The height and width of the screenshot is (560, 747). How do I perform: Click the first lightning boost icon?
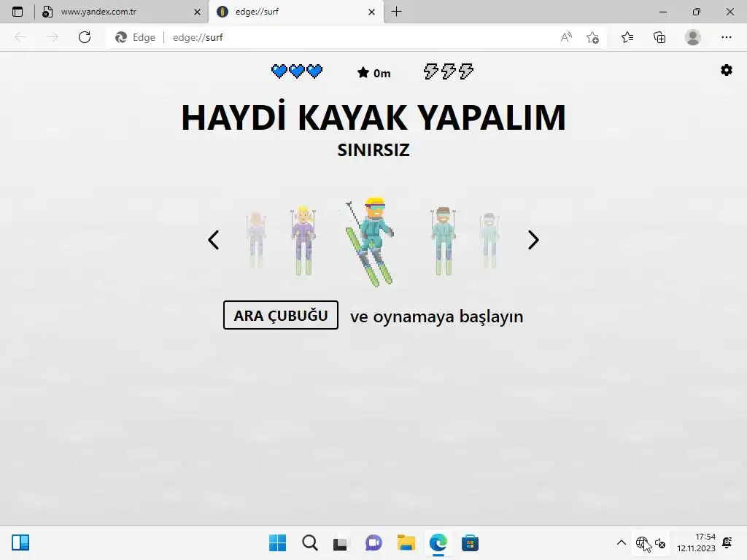430,71
